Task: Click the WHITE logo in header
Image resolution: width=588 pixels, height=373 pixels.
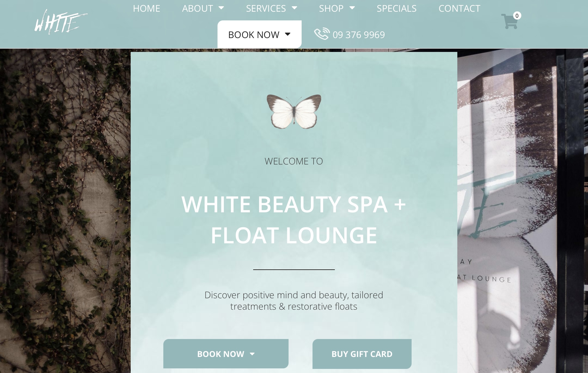Action: [x=61, y=22]
